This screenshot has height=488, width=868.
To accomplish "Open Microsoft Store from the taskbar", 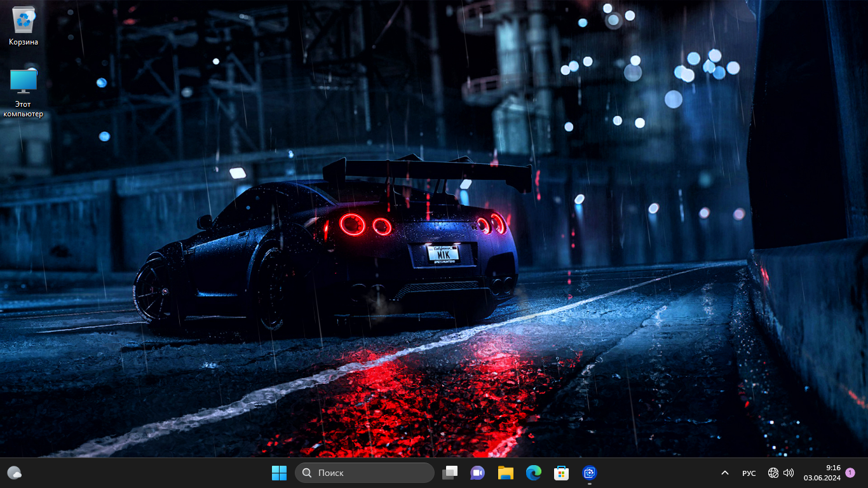I will pos(561,473).
